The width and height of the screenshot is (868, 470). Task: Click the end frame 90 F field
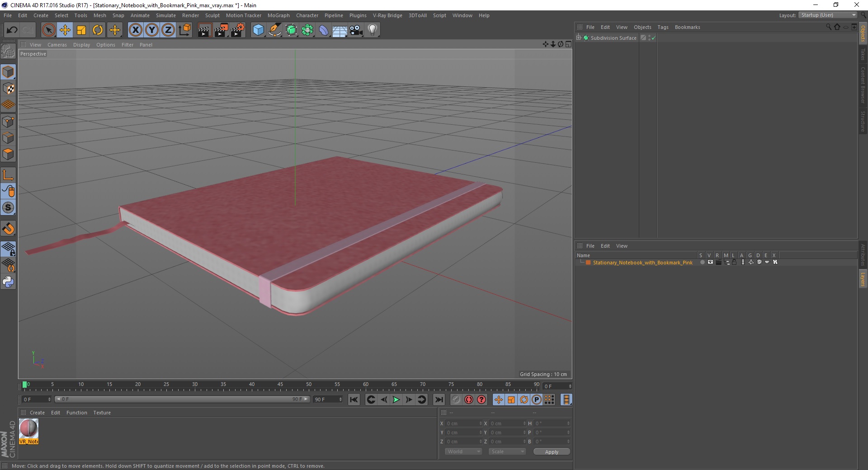point(328,399)
